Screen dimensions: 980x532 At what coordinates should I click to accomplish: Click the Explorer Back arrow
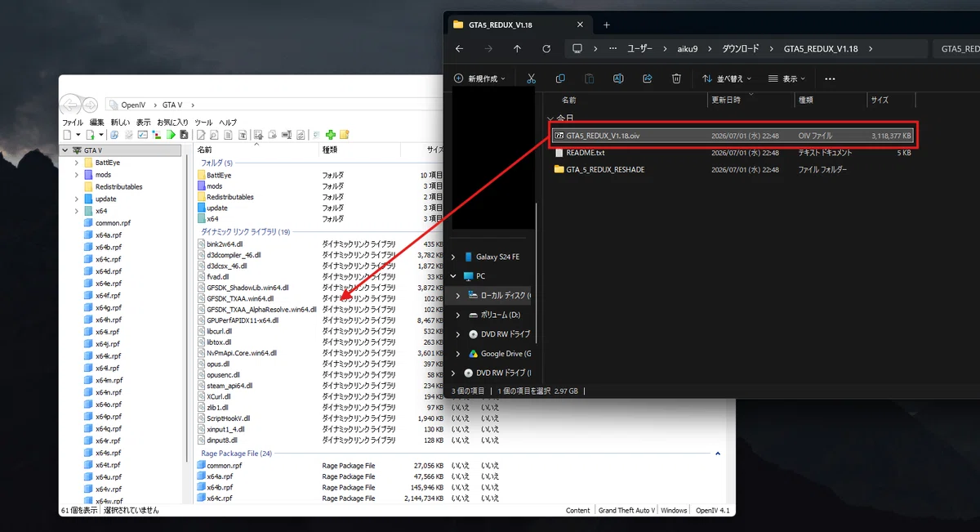click(459, 49)
